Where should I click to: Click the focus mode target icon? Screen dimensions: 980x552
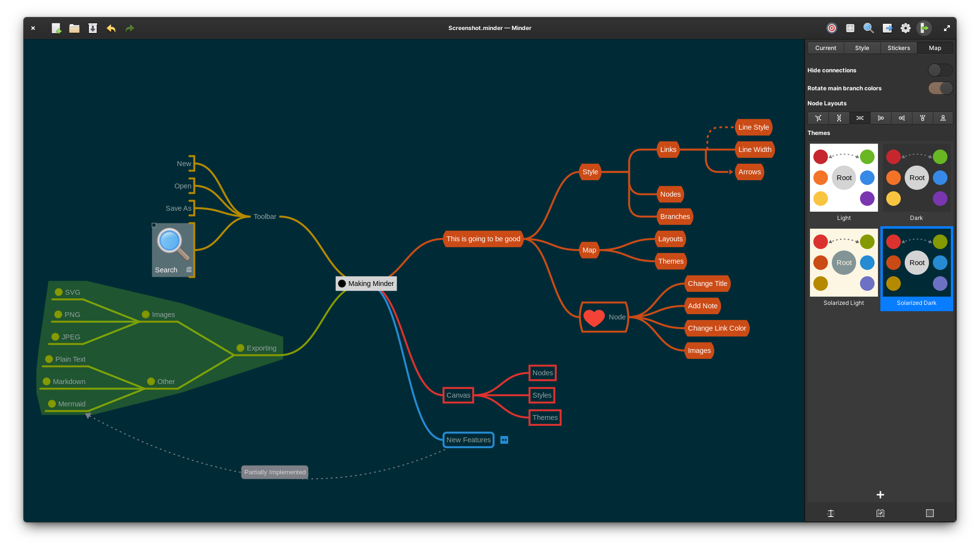[x=831, y=28]
